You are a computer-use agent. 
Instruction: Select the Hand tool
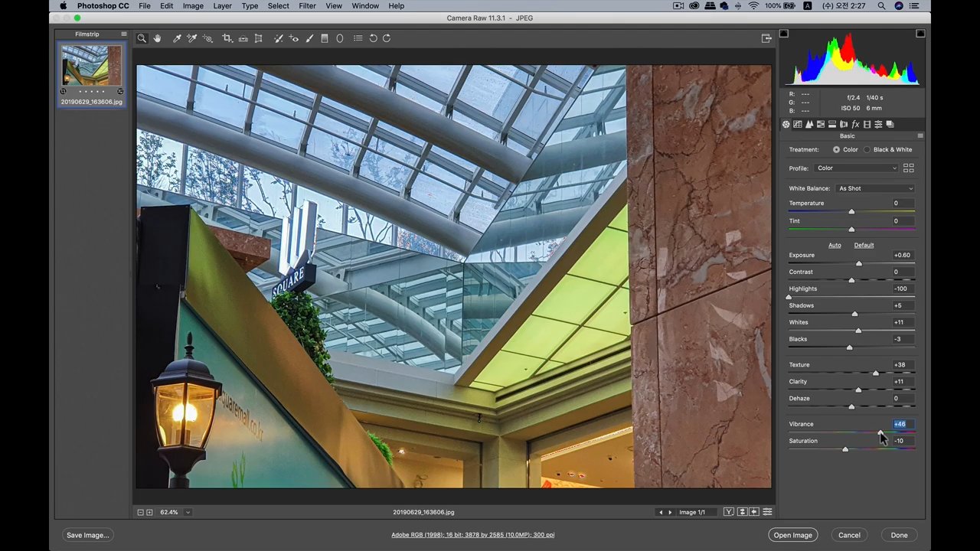pos(157,38)
